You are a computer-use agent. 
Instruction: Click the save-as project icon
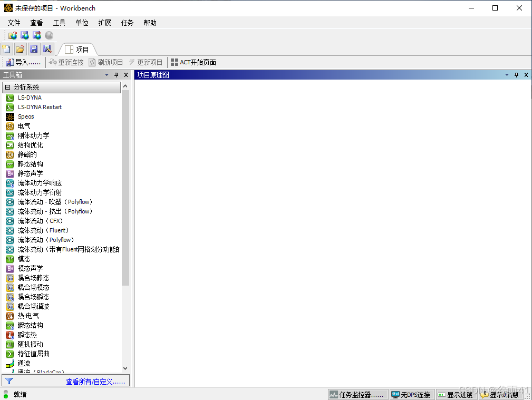pos(47,49)
